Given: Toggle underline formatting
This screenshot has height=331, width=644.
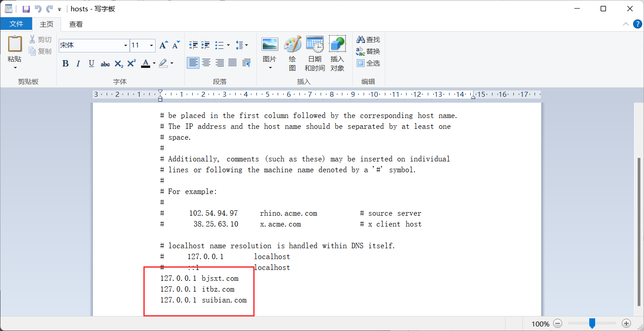Looking at the screenshot, I should pos(91,63).
